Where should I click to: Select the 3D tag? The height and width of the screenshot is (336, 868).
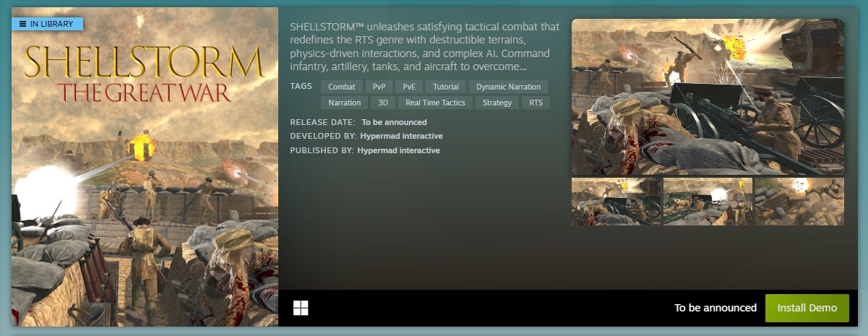click(x=383, y=103)
